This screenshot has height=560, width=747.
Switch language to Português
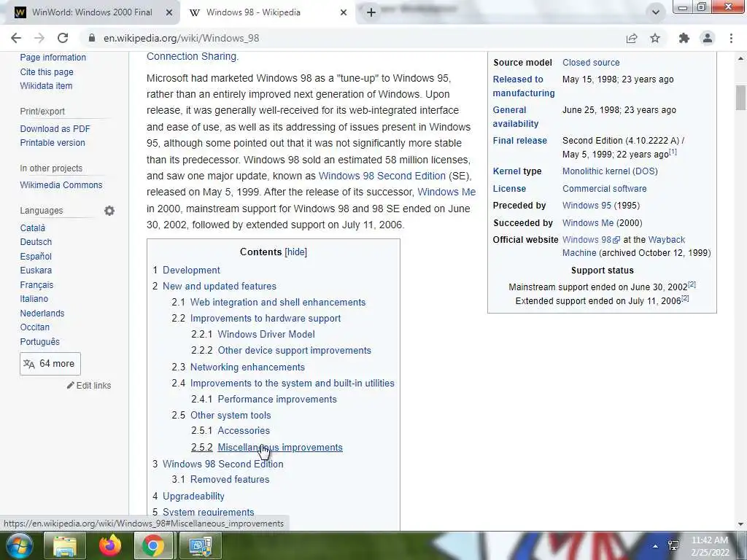39,341
